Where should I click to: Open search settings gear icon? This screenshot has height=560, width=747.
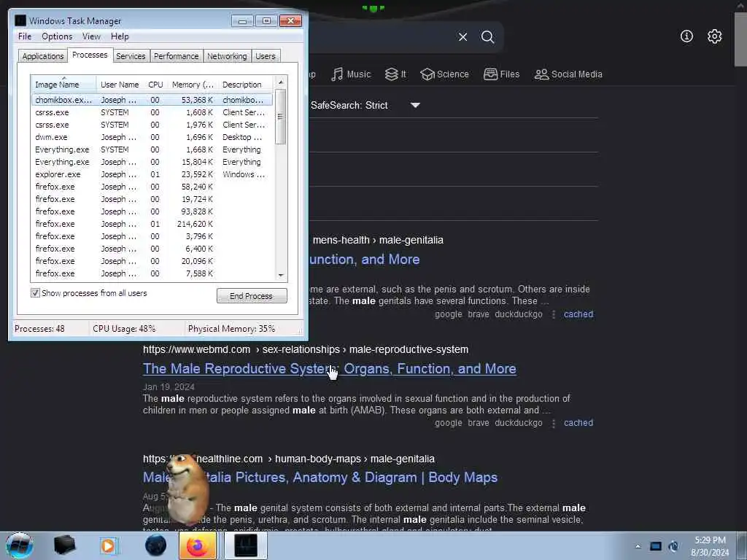tap(714, 36)
